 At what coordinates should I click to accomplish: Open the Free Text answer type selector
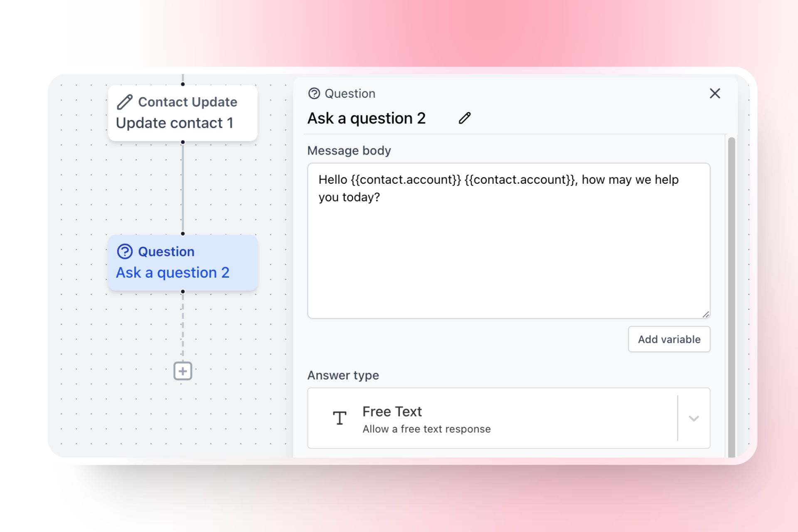490,418
